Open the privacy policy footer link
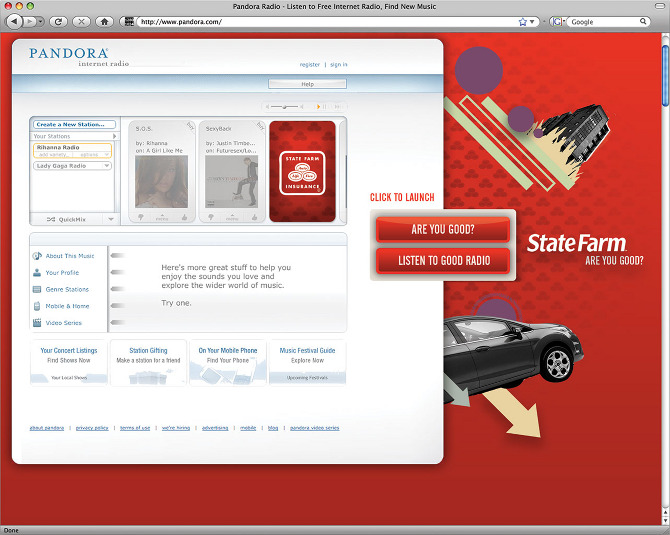 point(92,428)
